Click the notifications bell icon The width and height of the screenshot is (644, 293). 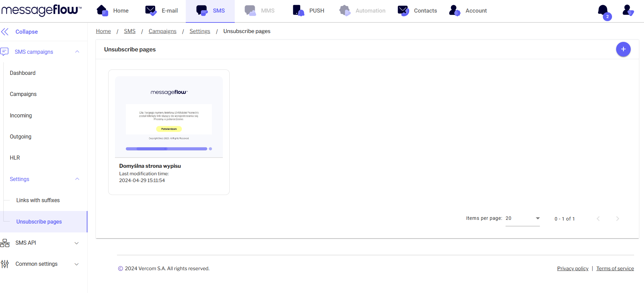[603, 11]
